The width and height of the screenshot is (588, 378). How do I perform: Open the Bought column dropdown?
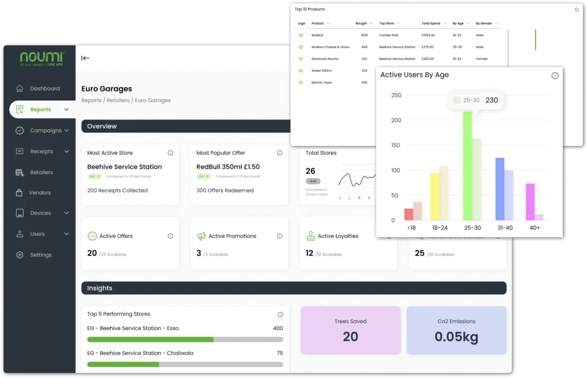tap(371, 23)
